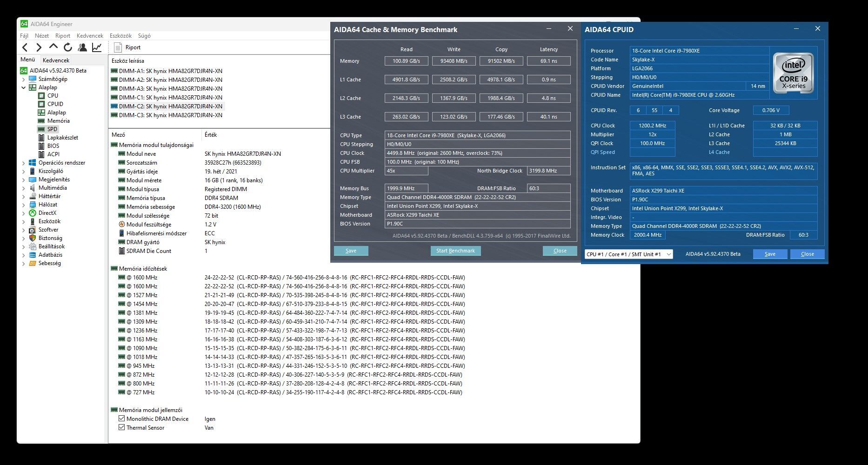This screenshot has height=465, width=868.
Task: Refresh the AIDA64 page view
Action: (x=68, y=47)
